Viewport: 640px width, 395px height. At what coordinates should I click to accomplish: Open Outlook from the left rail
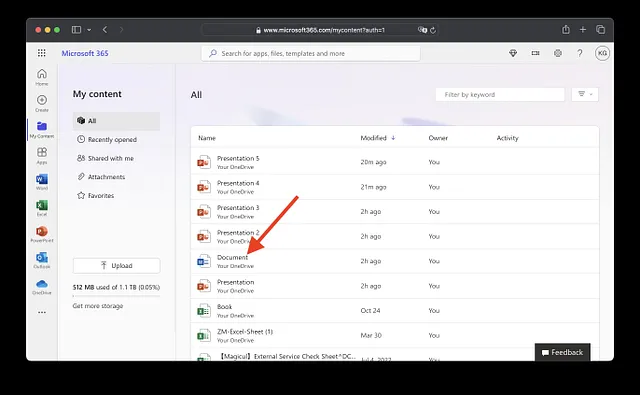click(42, 260)
